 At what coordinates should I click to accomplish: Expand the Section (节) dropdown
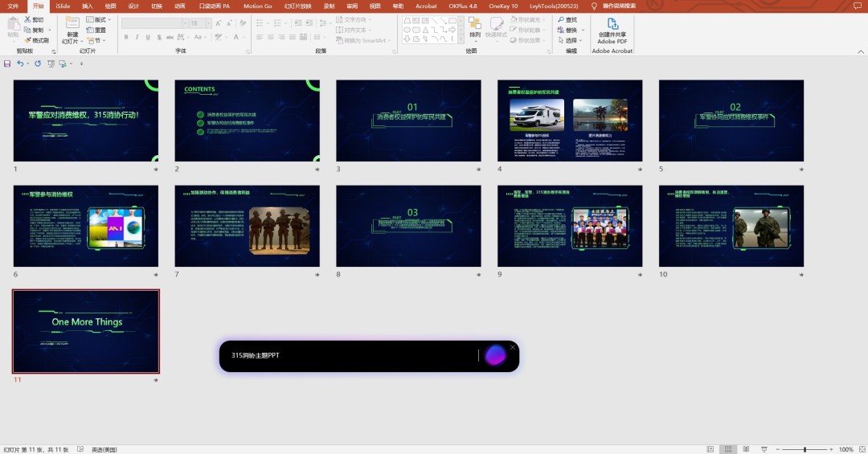96,41
